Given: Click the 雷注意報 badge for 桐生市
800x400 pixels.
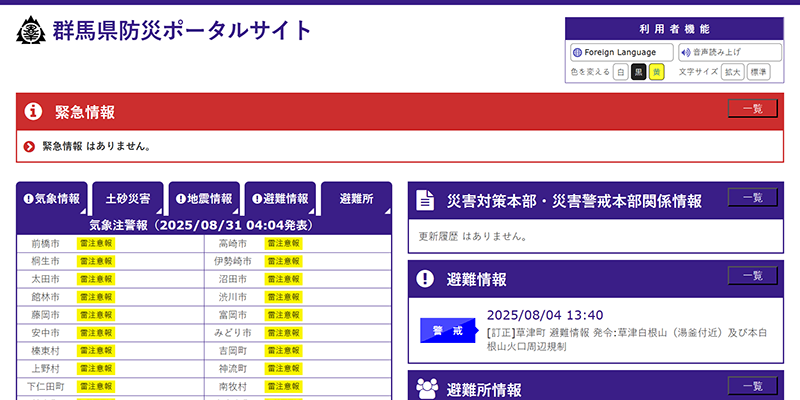Looking at the screenshot, I should [96, 261].
